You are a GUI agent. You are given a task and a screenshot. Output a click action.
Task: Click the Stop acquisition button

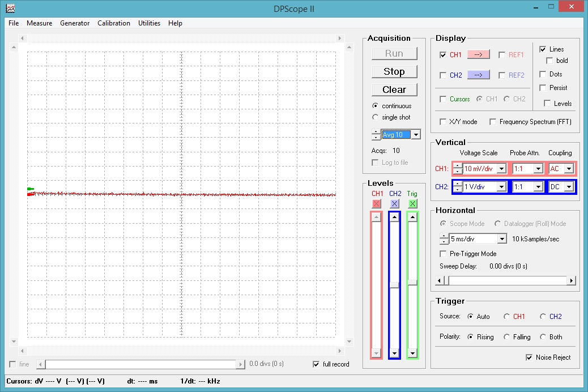394,71
